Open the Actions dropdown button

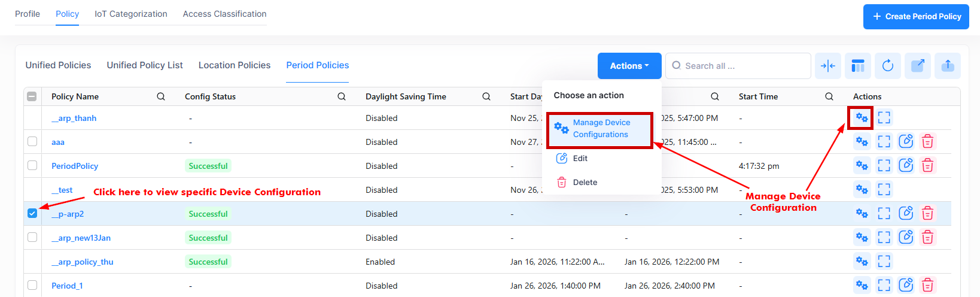click(629, 66)
